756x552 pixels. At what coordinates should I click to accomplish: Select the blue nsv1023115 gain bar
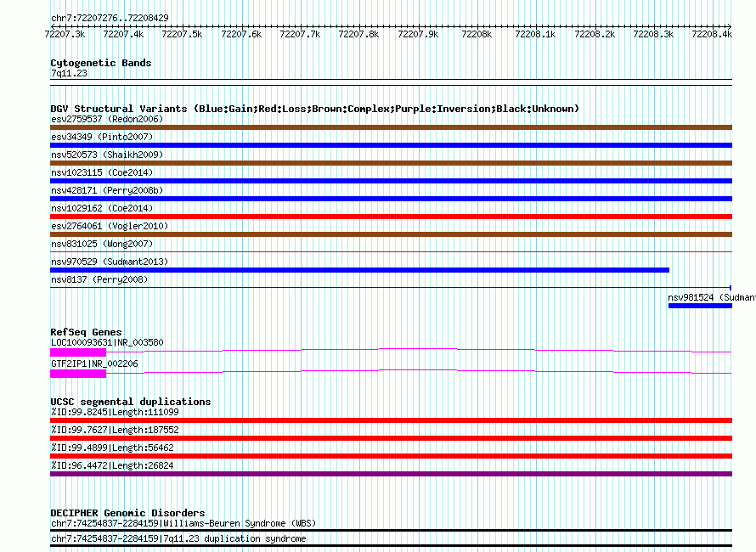click(391, 181)
